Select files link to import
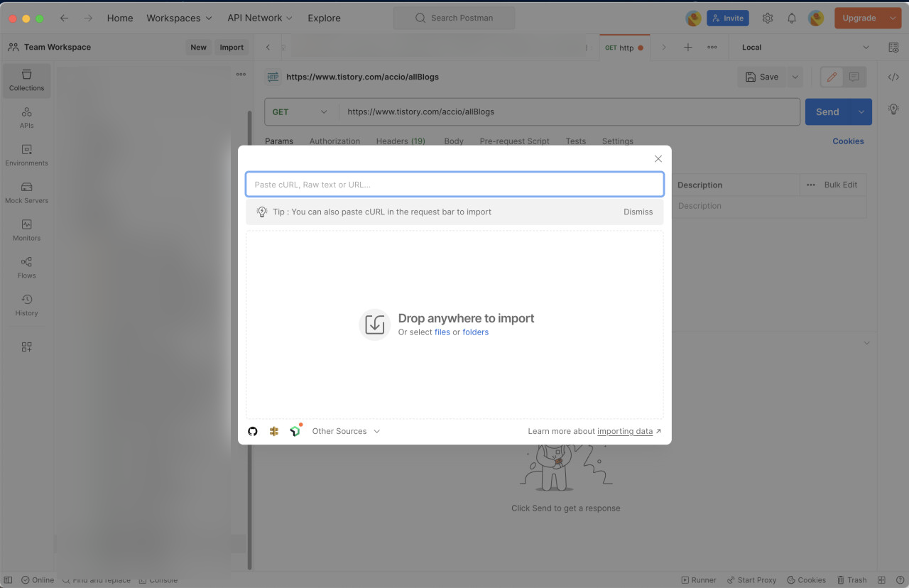This screenshot has width=909, height=588. [442, 332]
